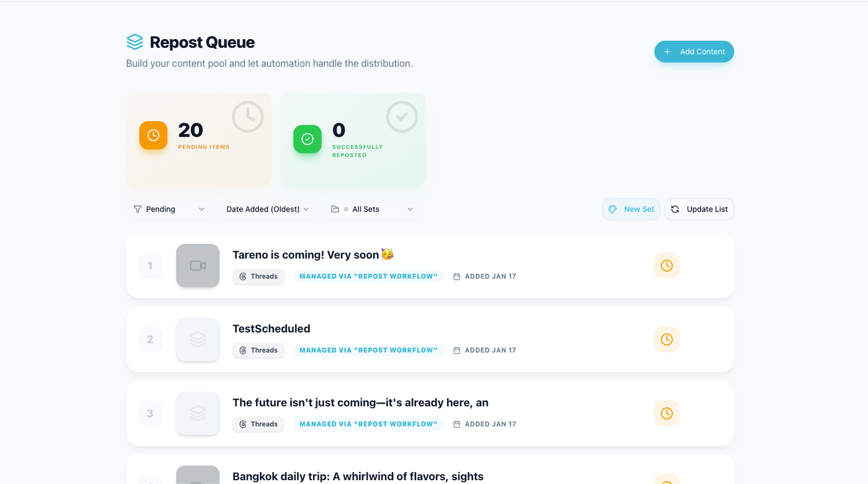Click the folder icon in All Sets filter
Viewport: 868px width, 484px height.
(x=335, y=209)
